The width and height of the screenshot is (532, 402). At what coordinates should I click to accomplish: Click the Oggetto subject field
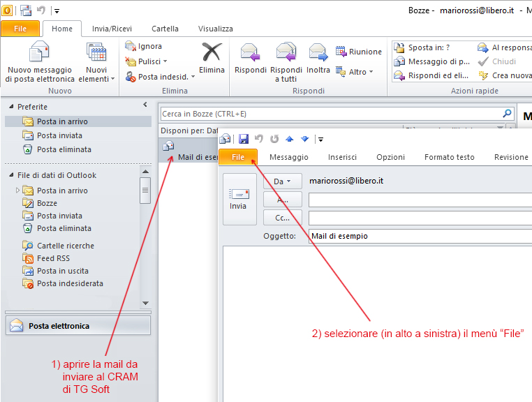pyautogui.click(x=419, y=236)
